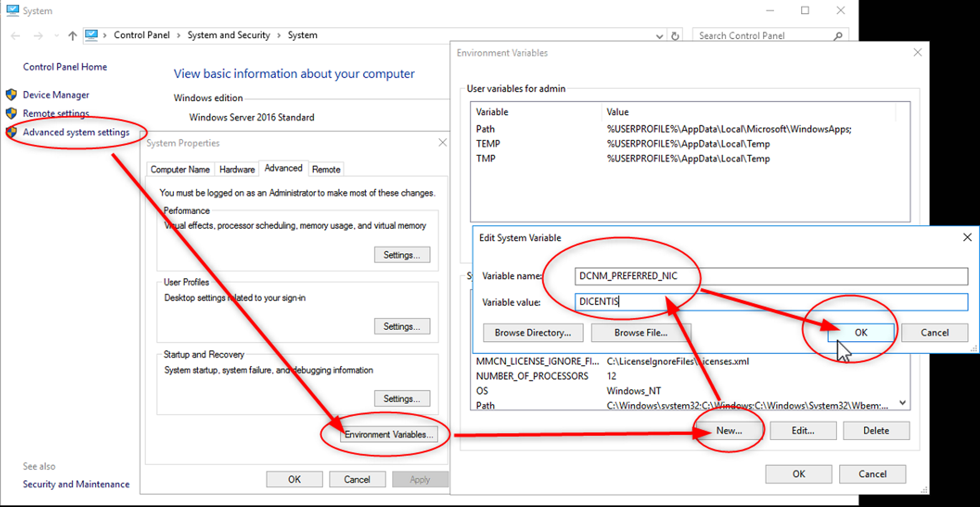Switch to the Hardware tab
980x507 pixels.
point(237,170)
